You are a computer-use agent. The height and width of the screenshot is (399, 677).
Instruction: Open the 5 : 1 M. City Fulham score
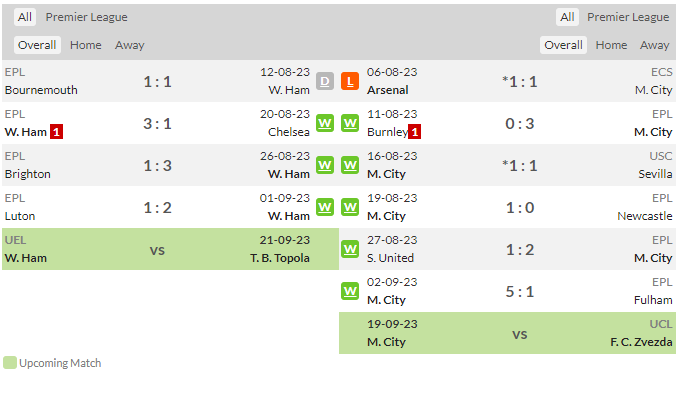pyautogui.click(x=520, y=291)
